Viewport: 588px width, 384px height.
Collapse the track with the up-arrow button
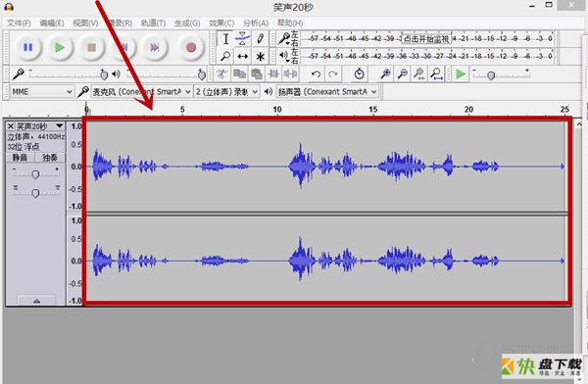36,301
